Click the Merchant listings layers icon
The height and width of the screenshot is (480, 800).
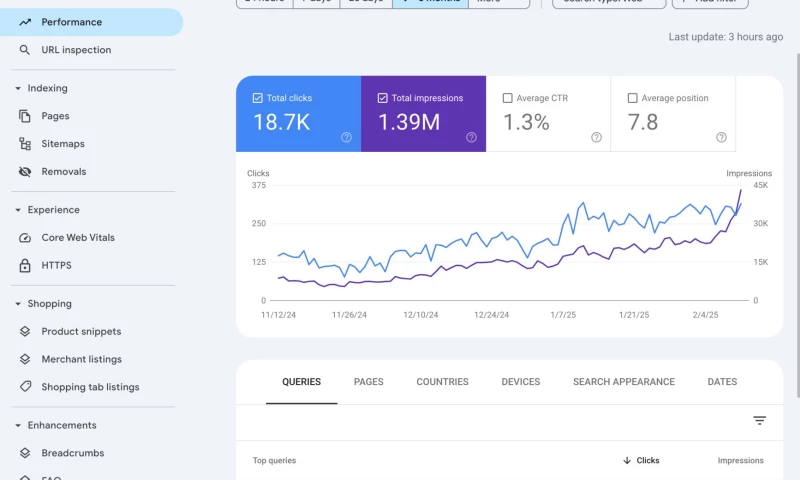click(x=25, y=359)
